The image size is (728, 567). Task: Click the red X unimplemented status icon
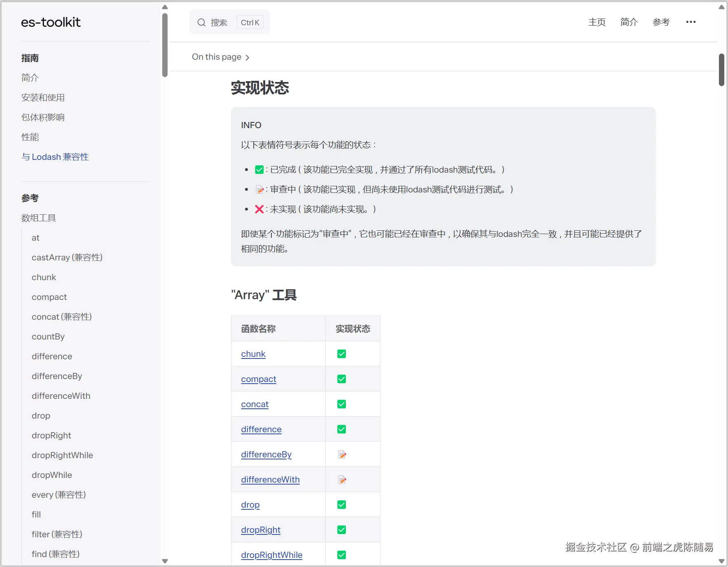259,209
